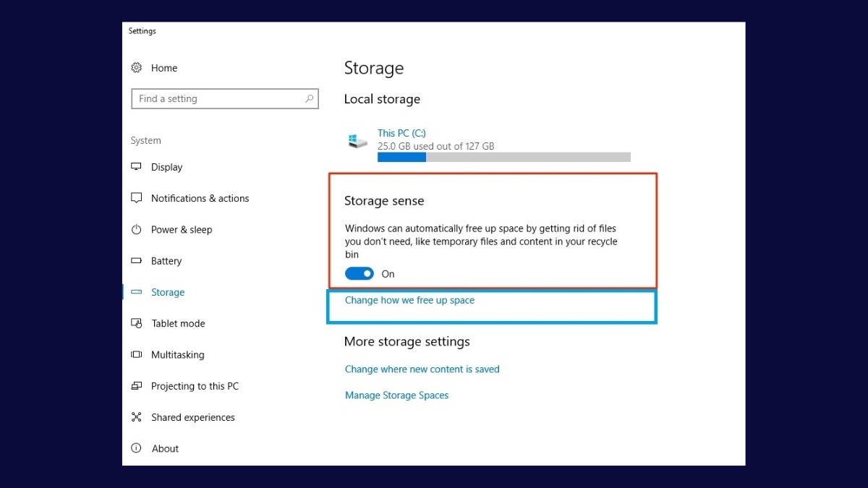Open Projecting to this PC
This screenshot has height=488, width=868.
click(195, 386)
